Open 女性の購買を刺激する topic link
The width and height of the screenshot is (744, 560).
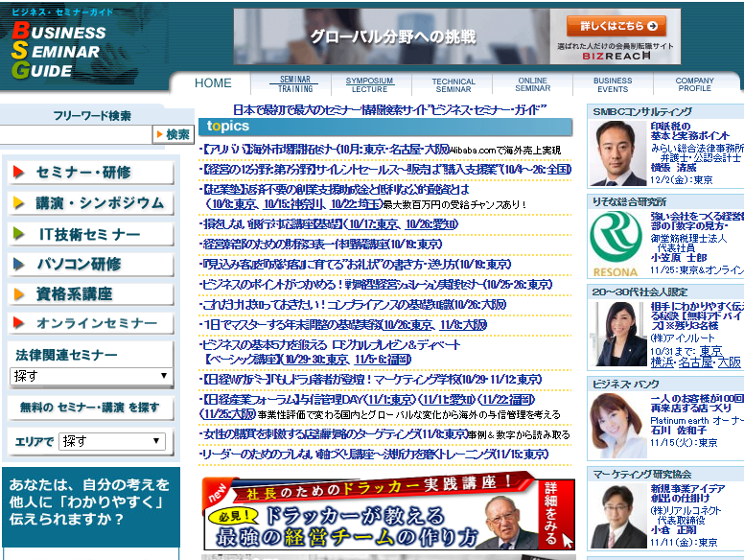click(335, 434)
